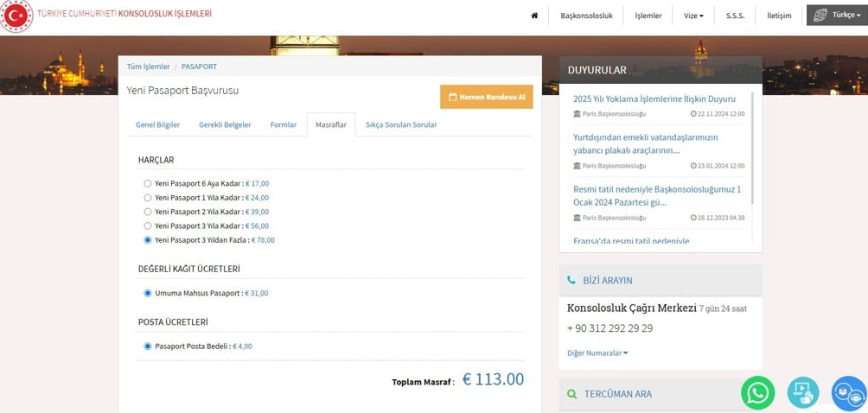Expand the Vize dropdown menu
Image resolution: width=868 pixels, height=413 pixels.
click(693, 16)
